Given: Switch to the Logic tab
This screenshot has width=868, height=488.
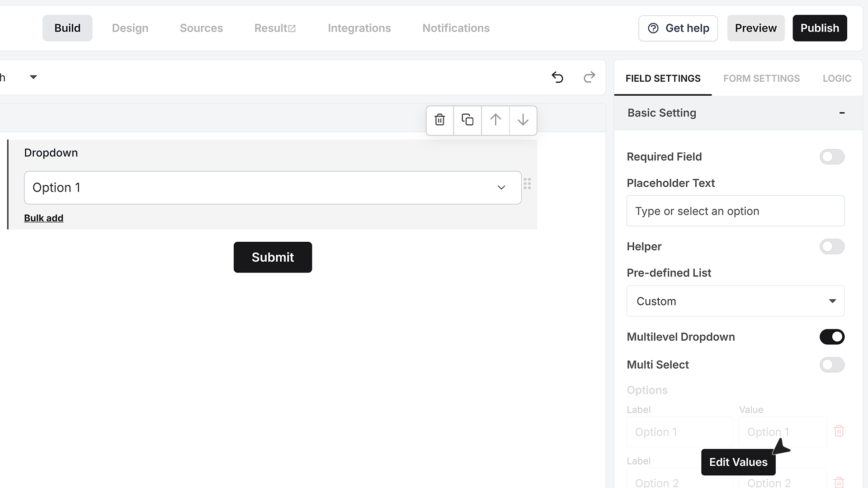Looking at the screenshot, I should [837, 79].
